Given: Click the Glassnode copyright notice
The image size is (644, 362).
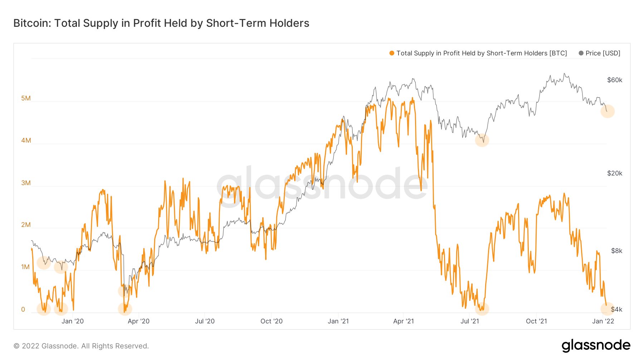Looking at the screenshot, I should [x=81, y=346].
